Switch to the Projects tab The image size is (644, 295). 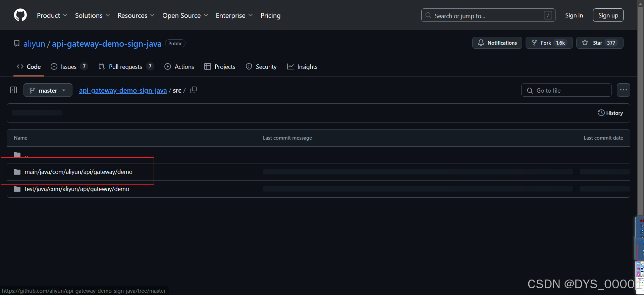point(220,67)
